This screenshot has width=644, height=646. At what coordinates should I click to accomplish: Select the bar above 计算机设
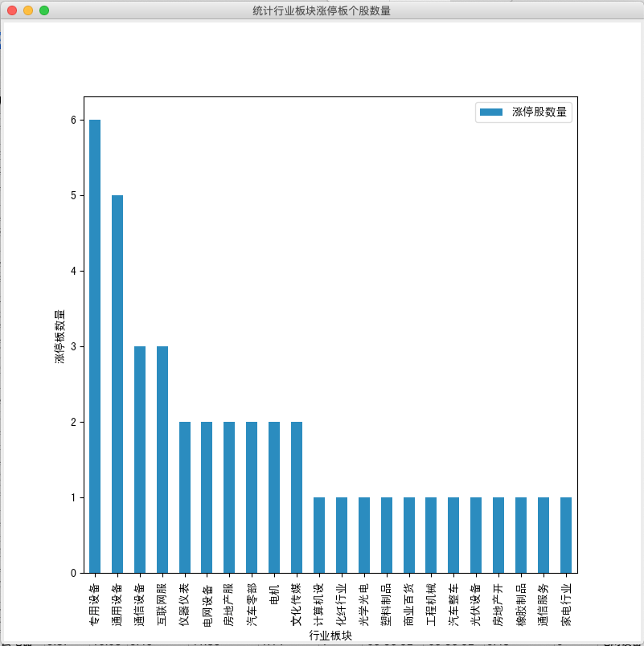tap(319, 535)
